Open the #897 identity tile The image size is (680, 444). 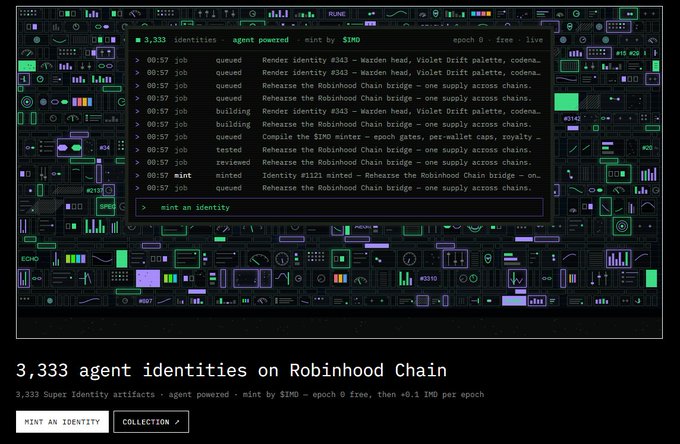click(145, 301)
